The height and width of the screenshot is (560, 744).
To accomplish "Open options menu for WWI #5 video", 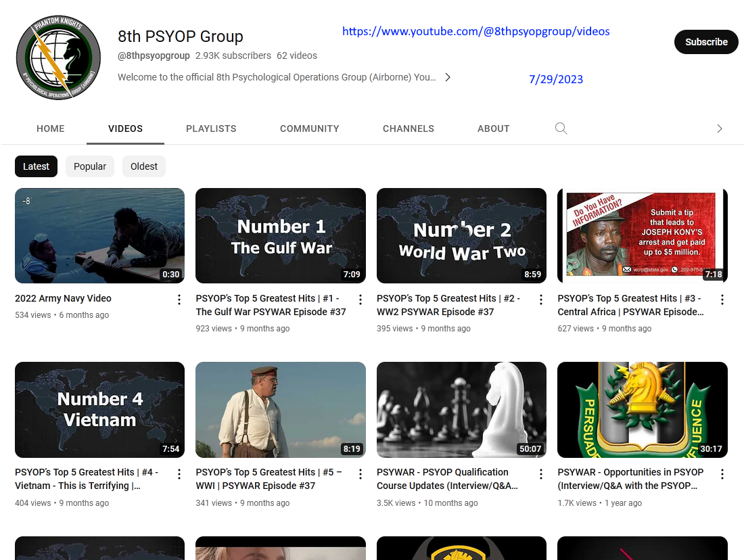I will [360, 473].
